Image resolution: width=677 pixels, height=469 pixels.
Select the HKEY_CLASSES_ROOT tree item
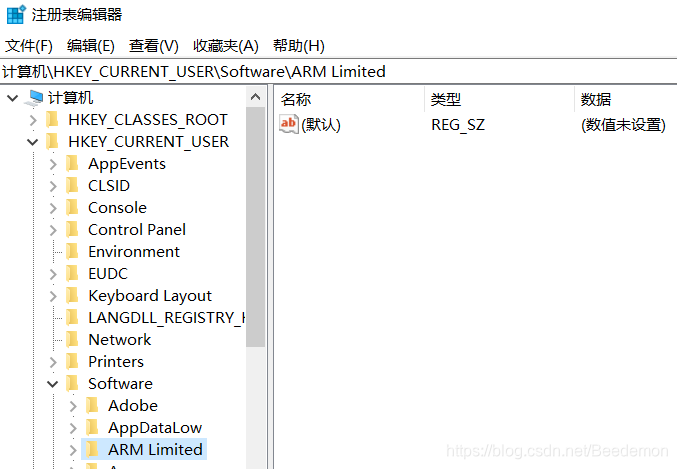[x=148, y=120]
